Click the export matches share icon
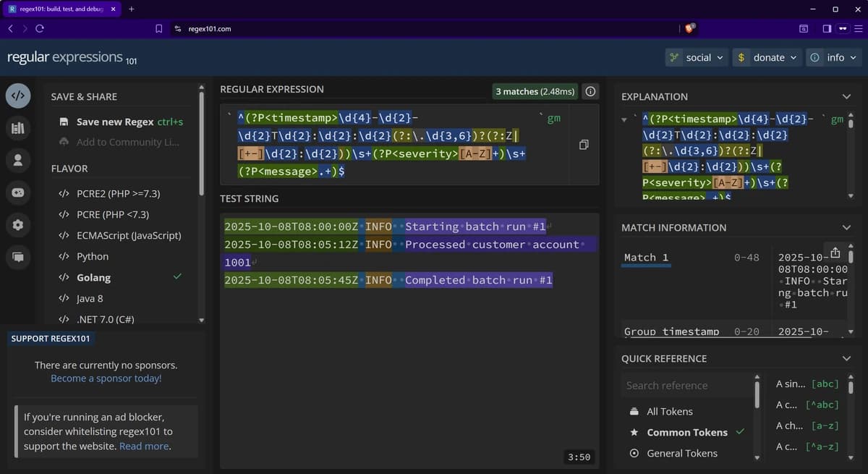 pyautogui.click(x=835, y=253)
